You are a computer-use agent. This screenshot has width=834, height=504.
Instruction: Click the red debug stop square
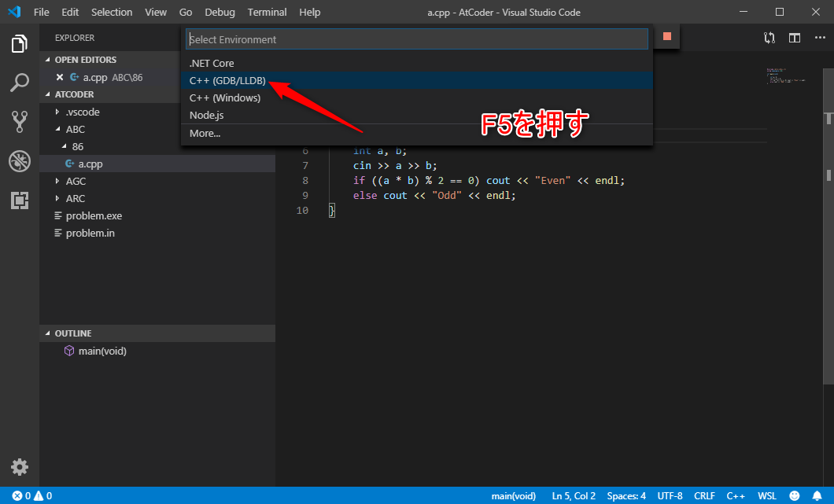[x=667, y=36]
